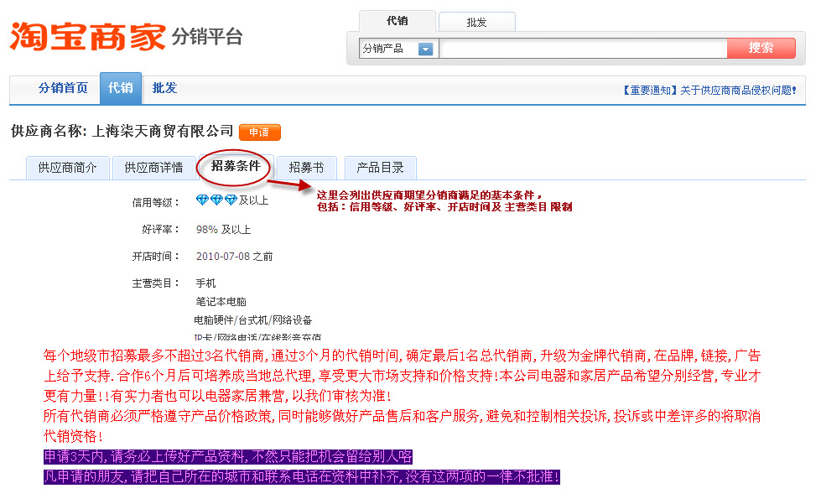Click the red 搜索 button
The width and height of the screenshot is (821, 504).
click(761, 48)
